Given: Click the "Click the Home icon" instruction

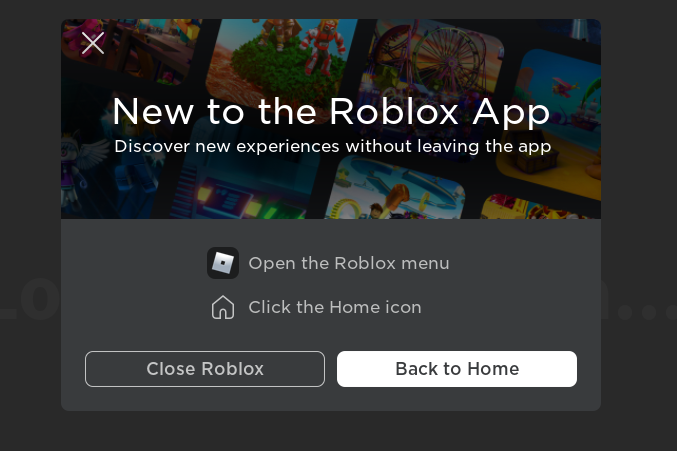Looking at the screenshot, I should 335,307.
